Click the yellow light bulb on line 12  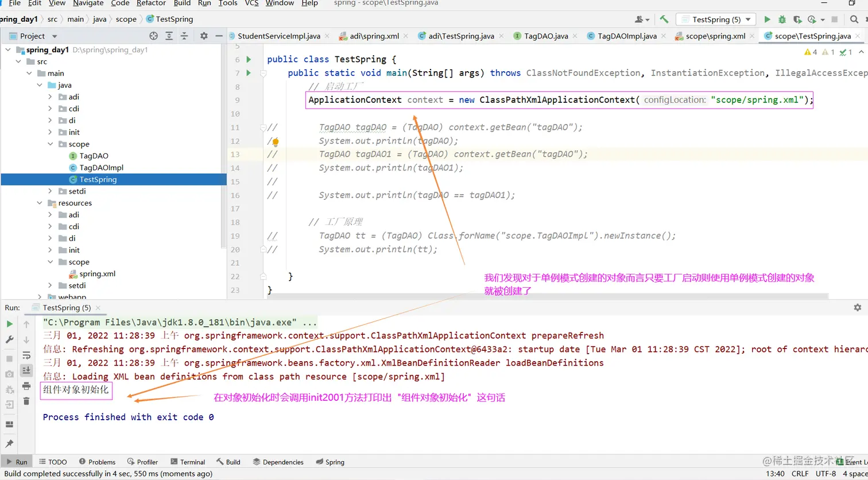[276, 141]
